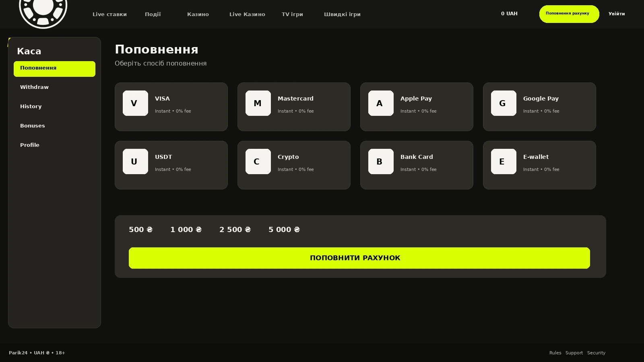Screen dimensions: 644x362
Task: Open the Live Казино section
Action: pyautogui.click(x=247, y=14)
